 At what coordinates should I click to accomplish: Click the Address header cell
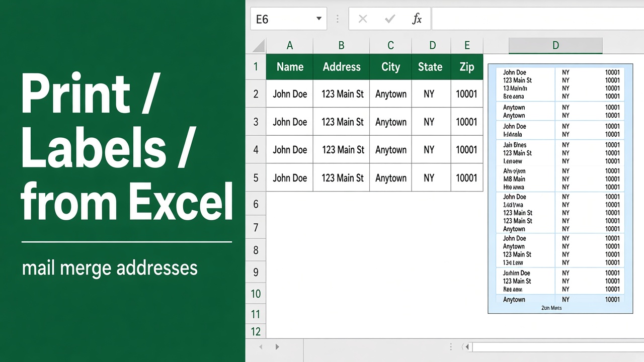341,67
